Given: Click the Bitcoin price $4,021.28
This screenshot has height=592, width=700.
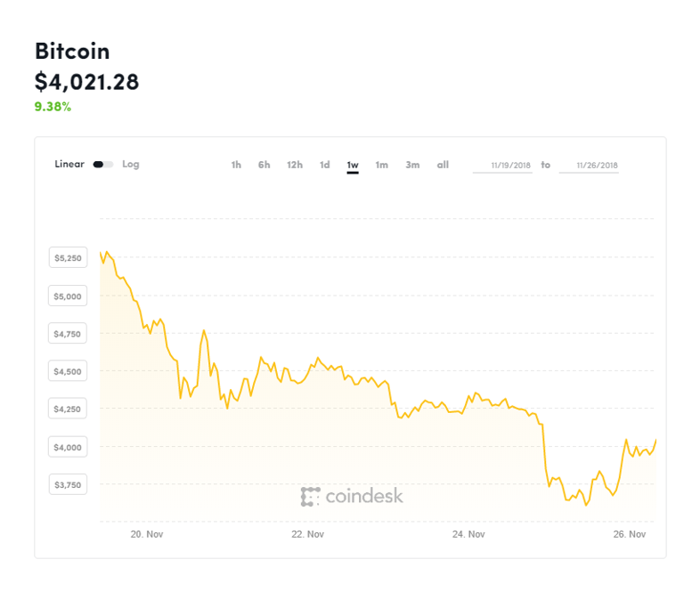Looking at the screenshot, I should (87, 82).
